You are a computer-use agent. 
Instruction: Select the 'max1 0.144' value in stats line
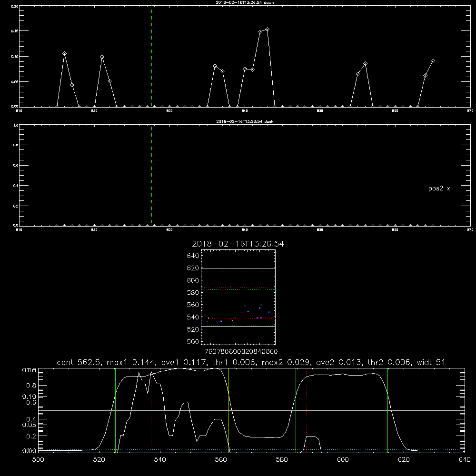point(132,362)
